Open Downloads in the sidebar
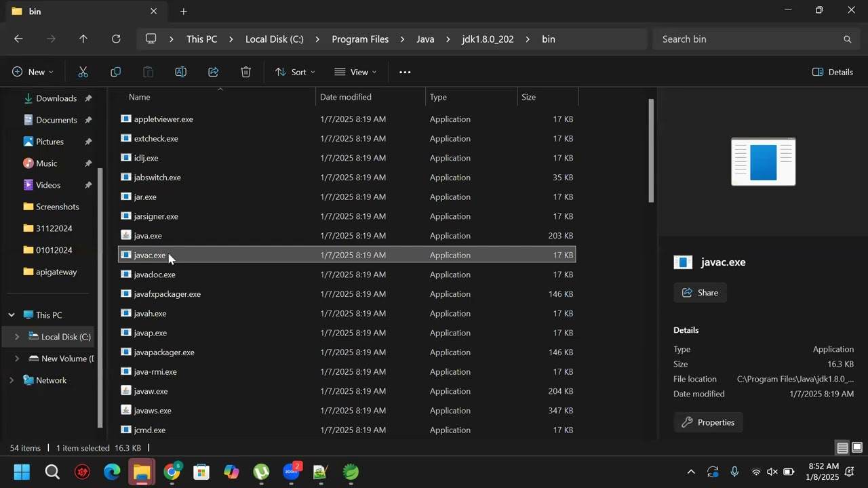 56,98
